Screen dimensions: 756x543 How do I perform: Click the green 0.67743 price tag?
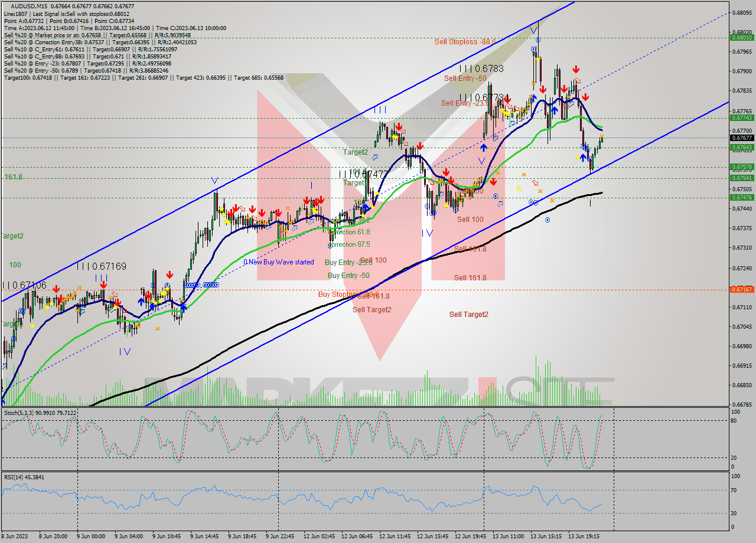(741, 118)
